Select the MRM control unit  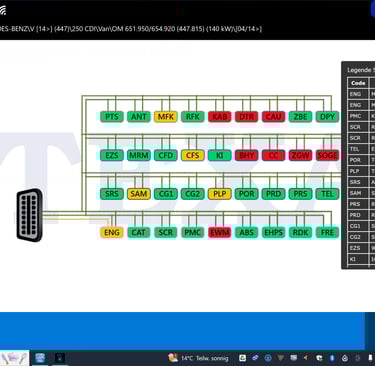tap(139, 155)
